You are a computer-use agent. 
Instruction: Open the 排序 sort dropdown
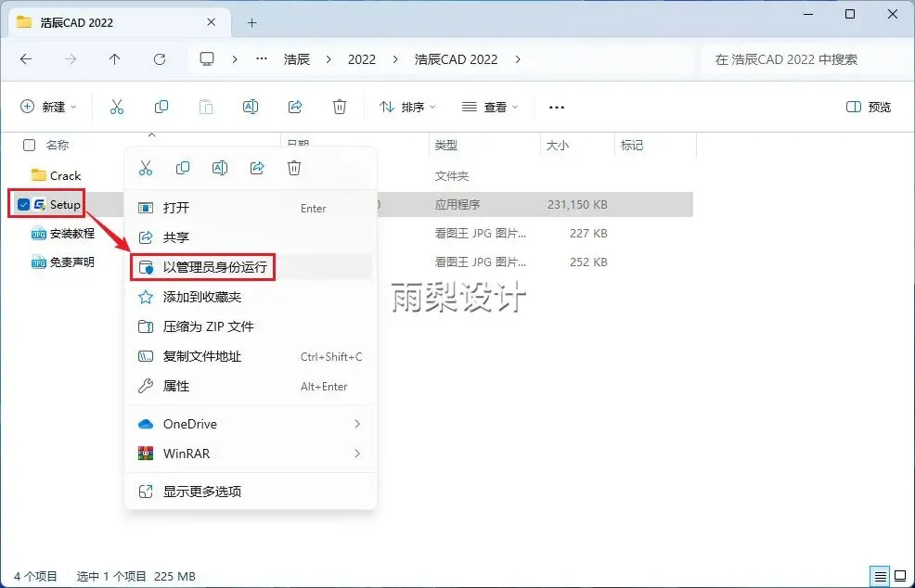click(407, 107)
